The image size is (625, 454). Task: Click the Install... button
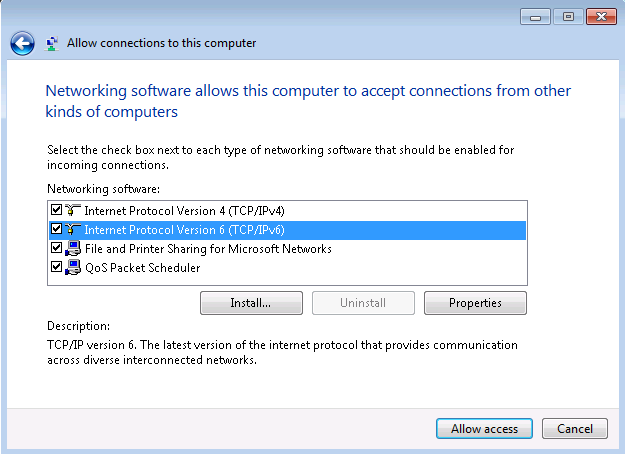pyautogui.click(x=251, y=303)
